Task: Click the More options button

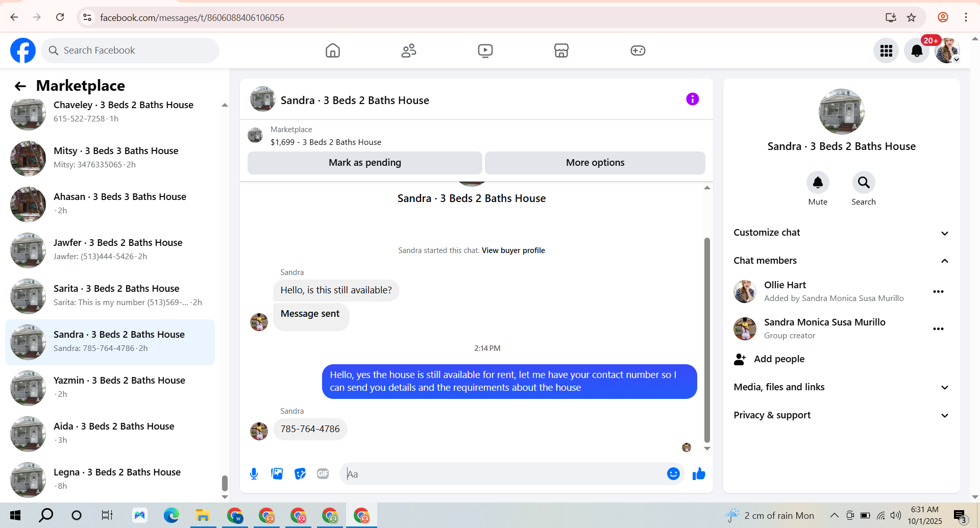Action: pos(595,163)
